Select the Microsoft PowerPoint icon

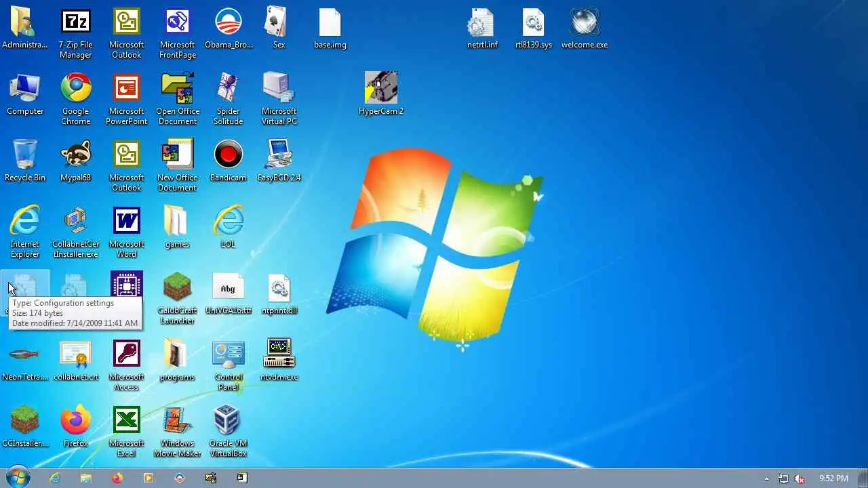pyautogui.click(x=126, y=100)
